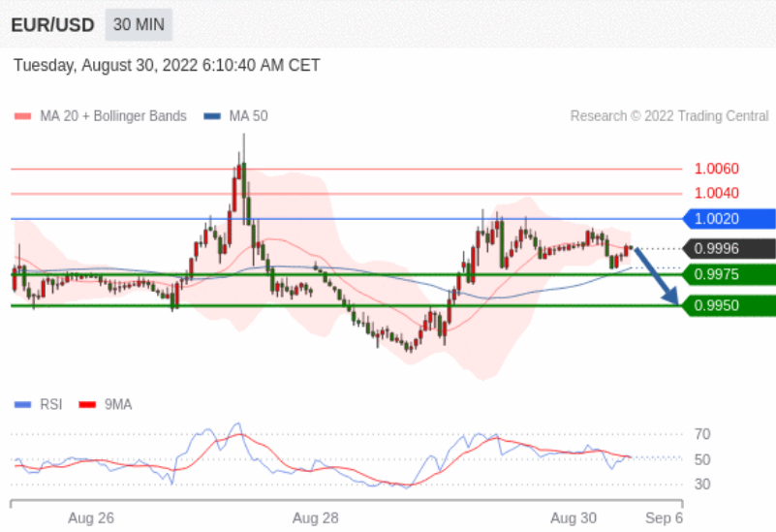Click the green 0.9950 support tag

pos(729,305)
